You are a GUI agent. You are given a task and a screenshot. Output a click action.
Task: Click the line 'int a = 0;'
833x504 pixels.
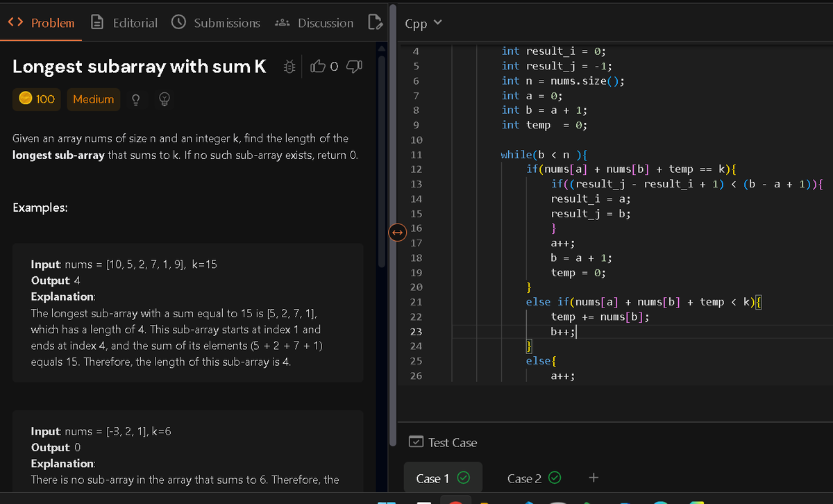pos(532,95)
